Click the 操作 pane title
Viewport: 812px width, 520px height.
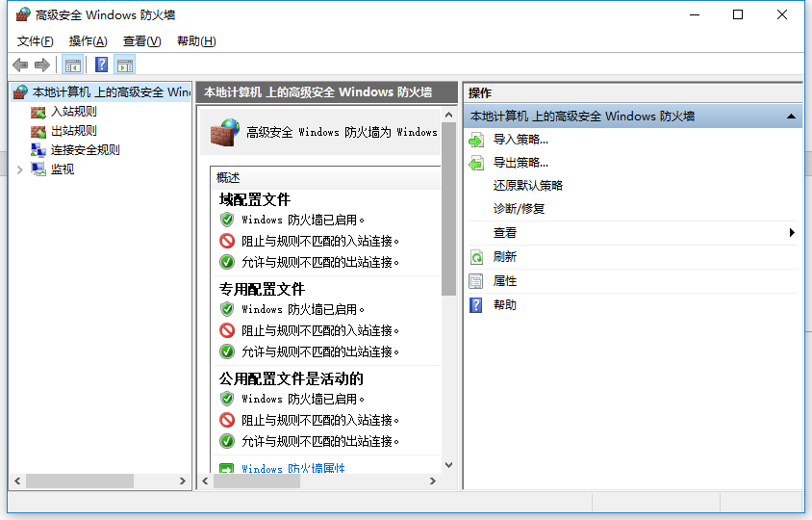tap(479, 92)
